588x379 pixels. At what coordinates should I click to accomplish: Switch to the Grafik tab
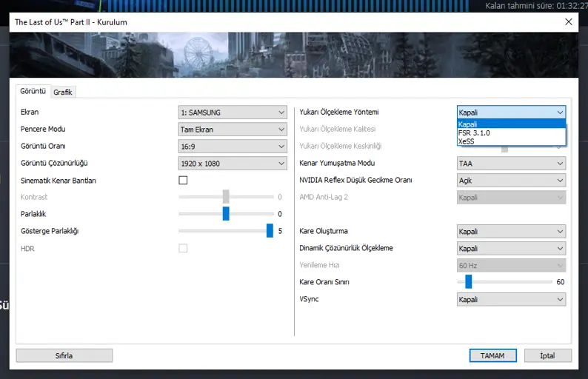pyautogui.click(x=63, y=93)
